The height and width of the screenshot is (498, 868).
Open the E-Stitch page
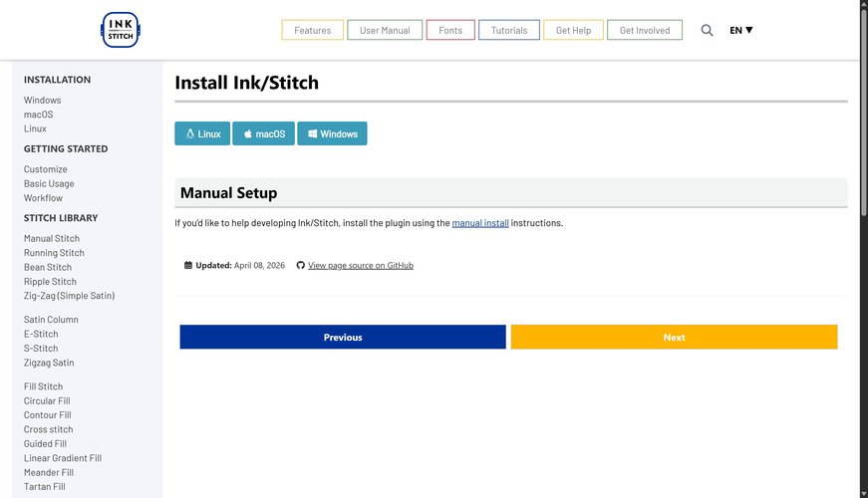pyautogui.click(x=41, y=335)
